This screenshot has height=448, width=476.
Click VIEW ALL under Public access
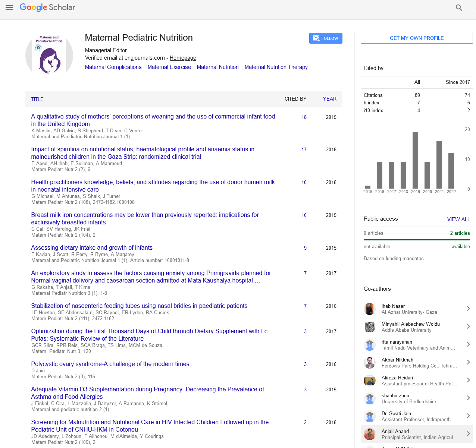tap(458, 219)
